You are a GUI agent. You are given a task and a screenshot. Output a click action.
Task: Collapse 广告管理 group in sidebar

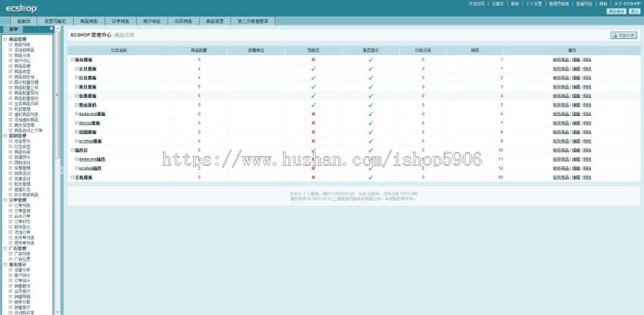pyautogui.click(x=5, y=248)
